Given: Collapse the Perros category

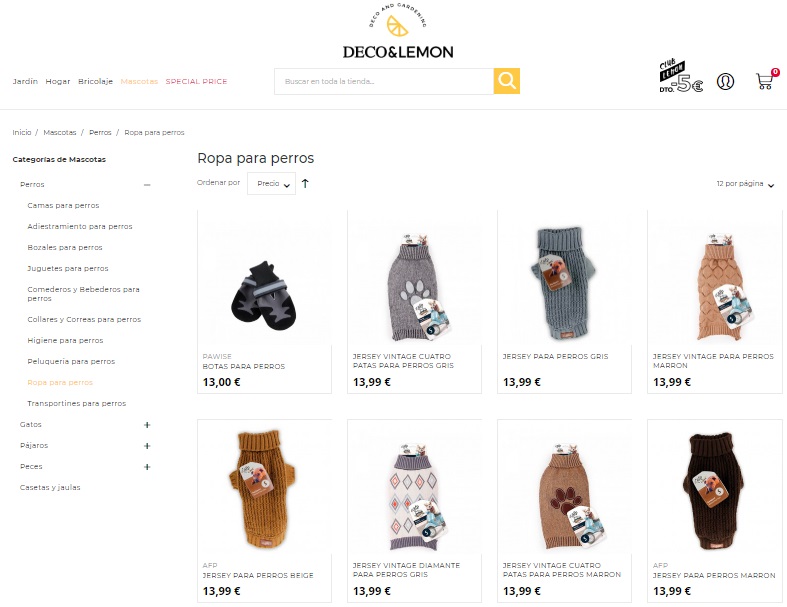Looking at the screenshot, I should pos(147,185).
